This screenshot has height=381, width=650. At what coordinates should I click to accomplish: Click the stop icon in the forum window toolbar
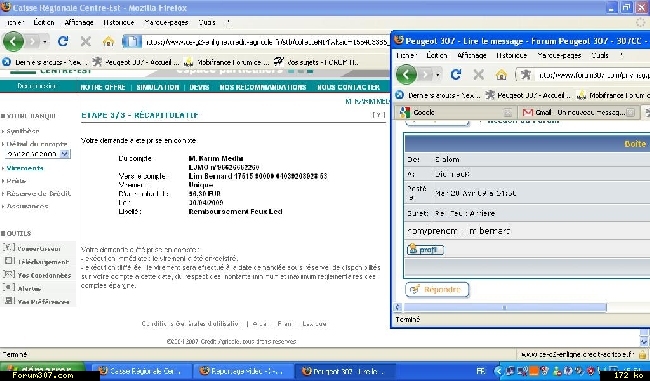point(479,74)
